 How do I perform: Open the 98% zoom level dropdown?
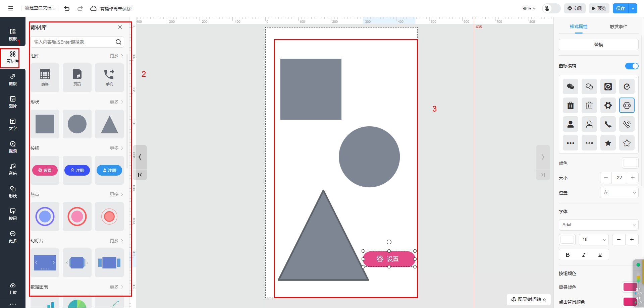(529, 8)
